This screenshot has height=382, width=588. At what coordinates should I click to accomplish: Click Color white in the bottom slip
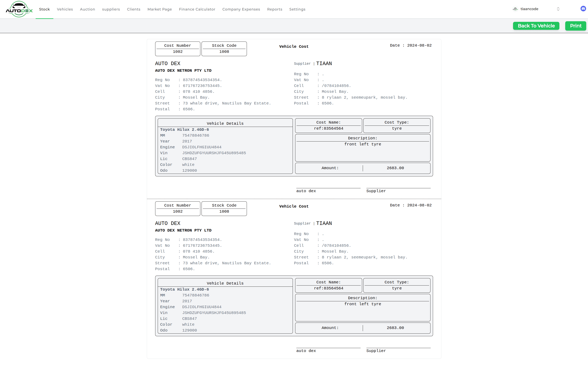pos(188,324)
